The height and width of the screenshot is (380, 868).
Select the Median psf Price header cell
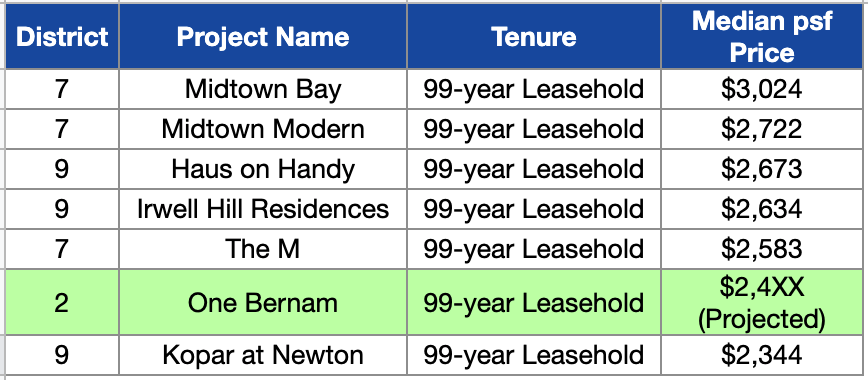(762, 37)
